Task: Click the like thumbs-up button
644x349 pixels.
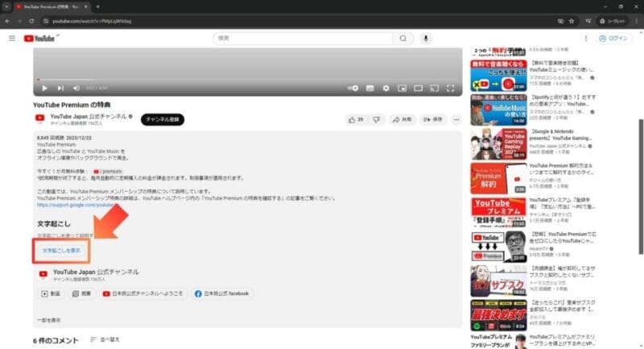Action: [x=354, y=119]
